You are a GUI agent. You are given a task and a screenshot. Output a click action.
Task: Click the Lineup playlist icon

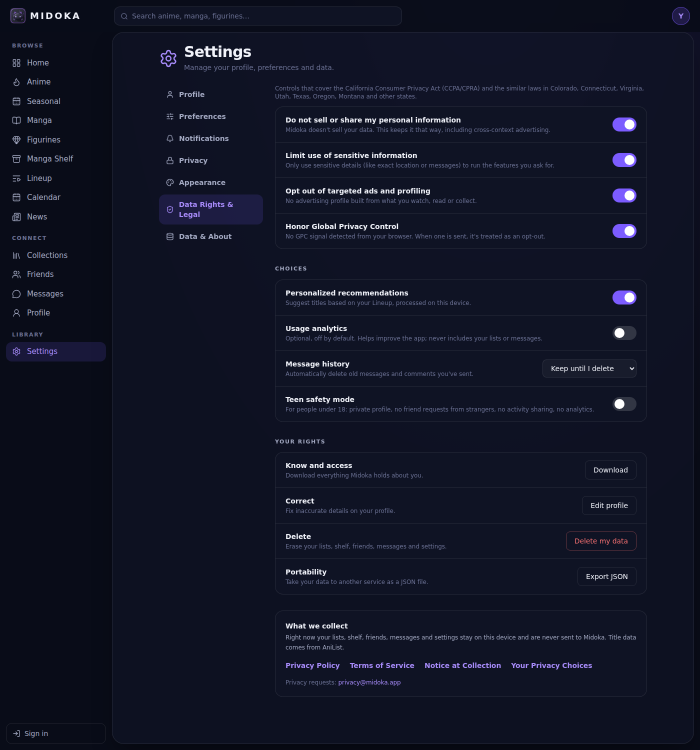(16, 178)
